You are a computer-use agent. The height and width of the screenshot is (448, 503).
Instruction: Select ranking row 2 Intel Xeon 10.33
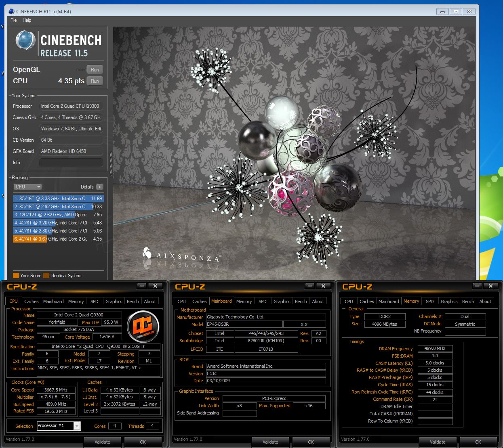58,207
